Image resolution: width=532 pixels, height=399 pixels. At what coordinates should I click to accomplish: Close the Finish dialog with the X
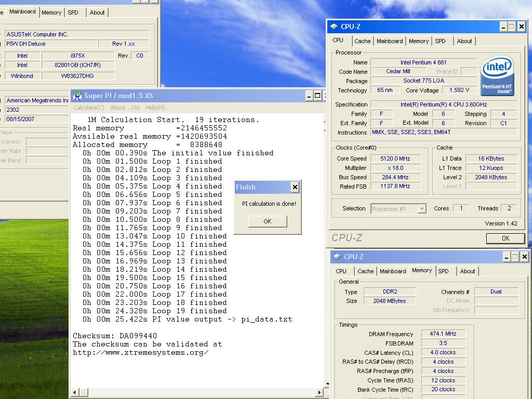pyautogui.click(x=295, y=187)
